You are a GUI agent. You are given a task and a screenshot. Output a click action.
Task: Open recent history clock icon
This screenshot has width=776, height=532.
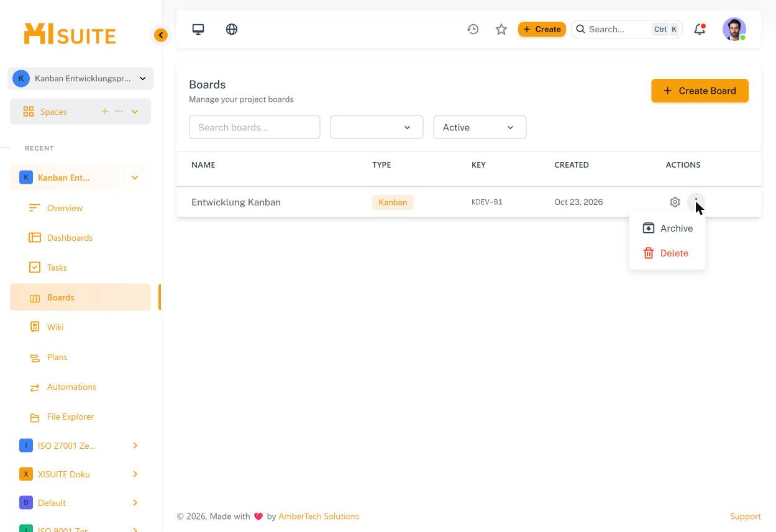(x=473, y=29)
